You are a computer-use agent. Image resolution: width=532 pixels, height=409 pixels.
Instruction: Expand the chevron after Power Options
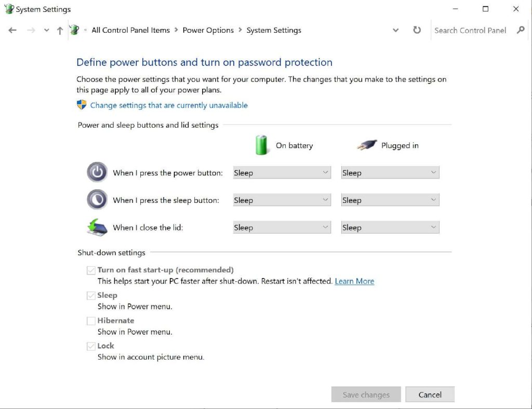[240, 30]
